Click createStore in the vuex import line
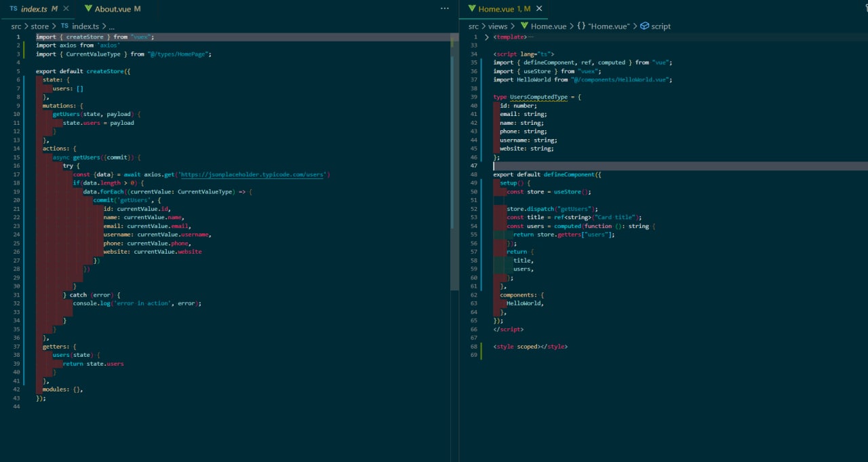 point(86,37)
